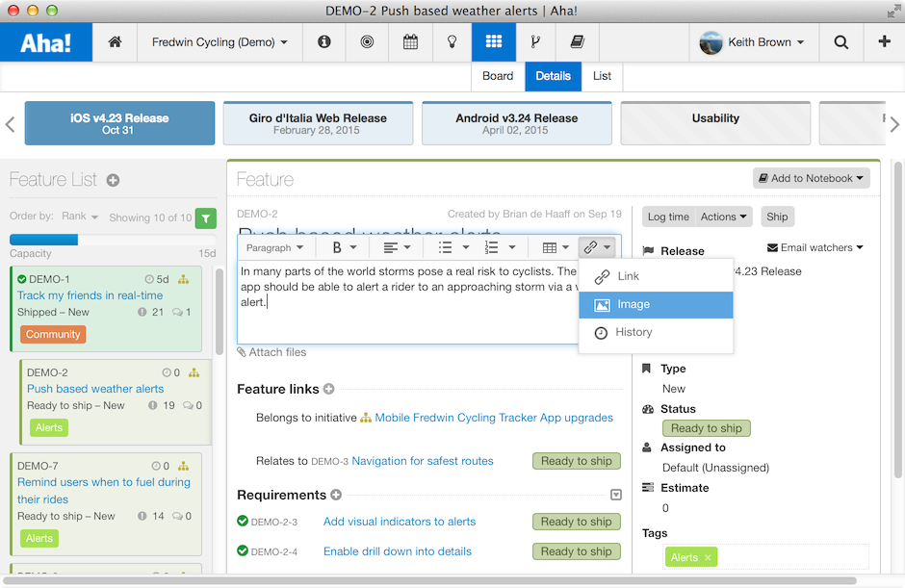The image size is (905, 588).
Task: Open bulleted list dropdown
Action: (x=453, y=247)
